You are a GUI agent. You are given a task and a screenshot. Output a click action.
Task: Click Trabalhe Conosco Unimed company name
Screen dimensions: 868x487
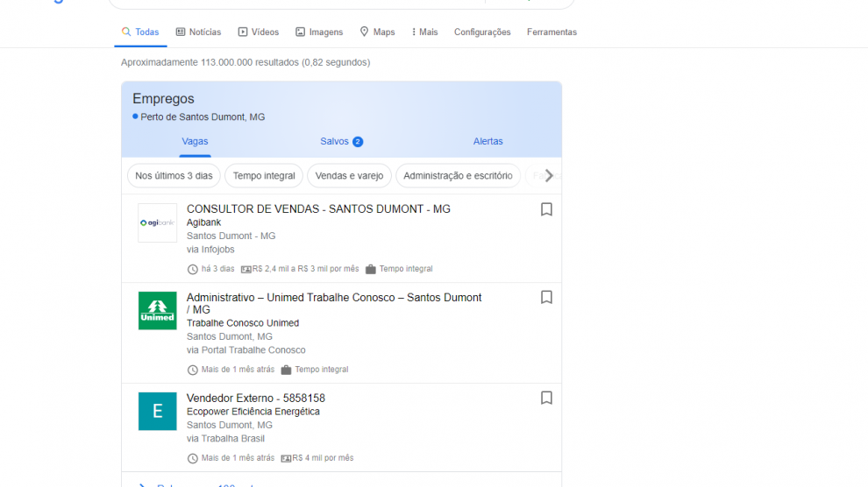[x=243, y=323]
